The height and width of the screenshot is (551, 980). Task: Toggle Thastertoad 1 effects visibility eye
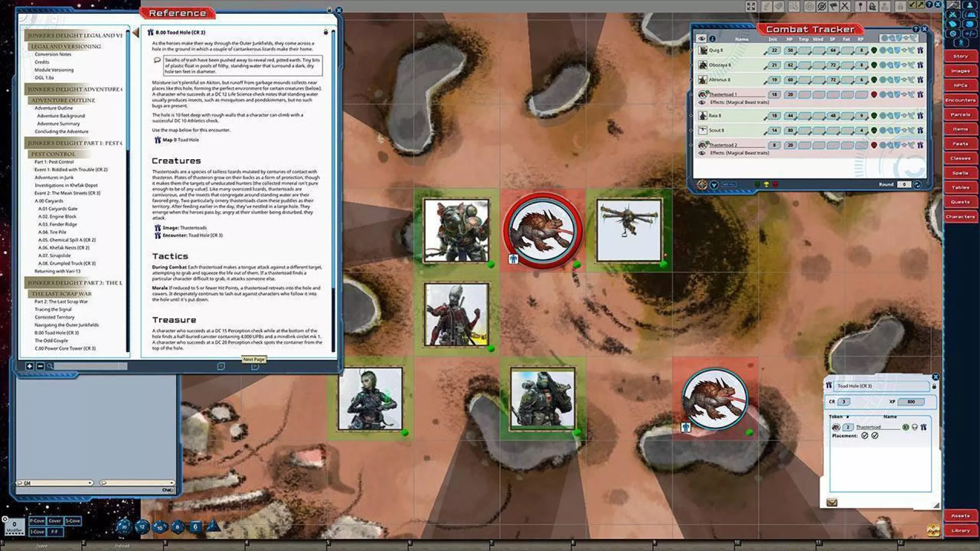pos(702,103)
